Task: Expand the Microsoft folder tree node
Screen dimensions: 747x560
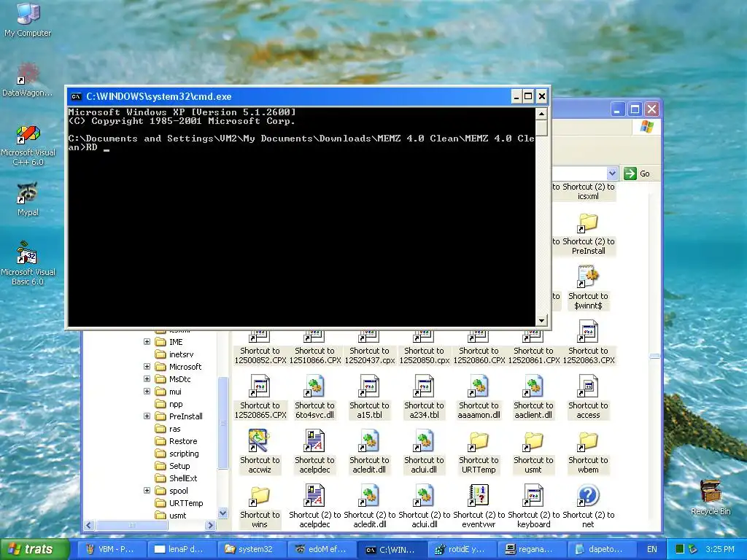Action: (147, 367)
